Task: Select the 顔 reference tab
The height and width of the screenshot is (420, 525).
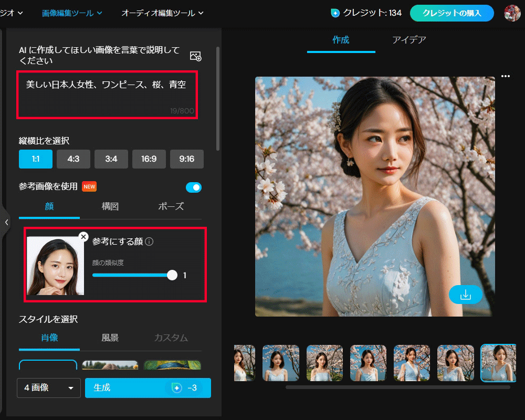Action: pos(49,206)
